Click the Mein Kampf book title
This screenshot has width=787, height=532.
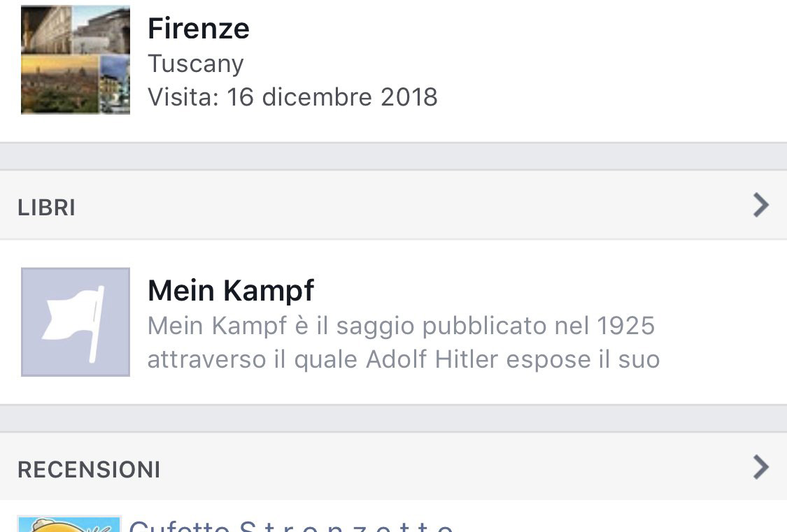coord(231,290)
